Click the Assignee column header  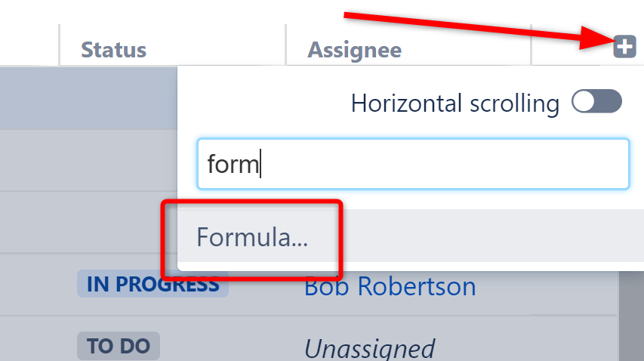[x=354, y=50]
